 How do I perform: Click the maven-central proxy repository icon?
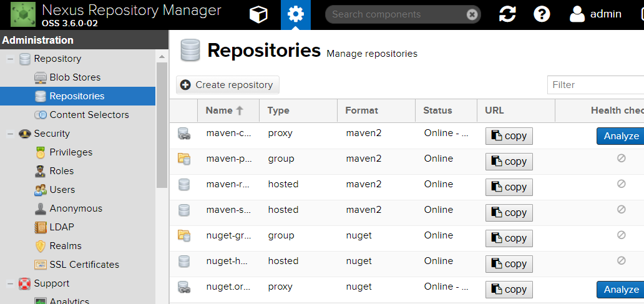[183, 133]
